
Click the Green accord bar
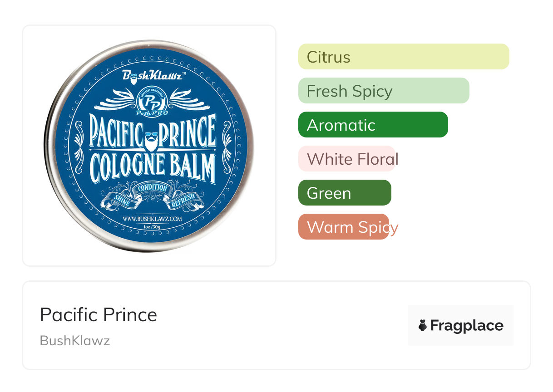(345, 193)
